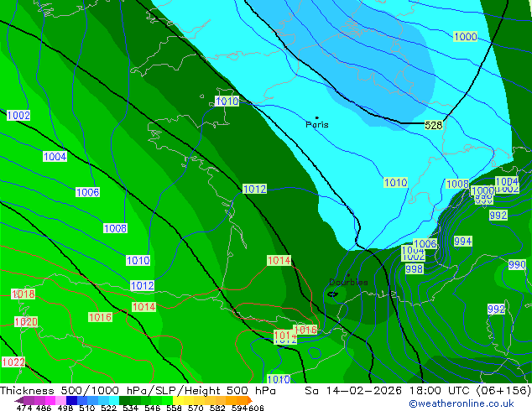This screenshot has width=532, height=411.
Task: Click the 528 height contour label
Action: click(x=434, y=125)
